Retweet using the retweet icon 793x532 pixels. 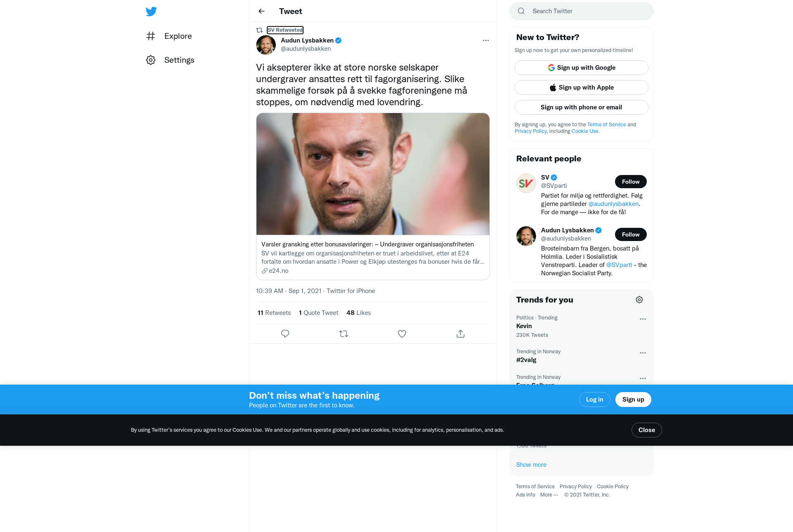pos(344,333)
